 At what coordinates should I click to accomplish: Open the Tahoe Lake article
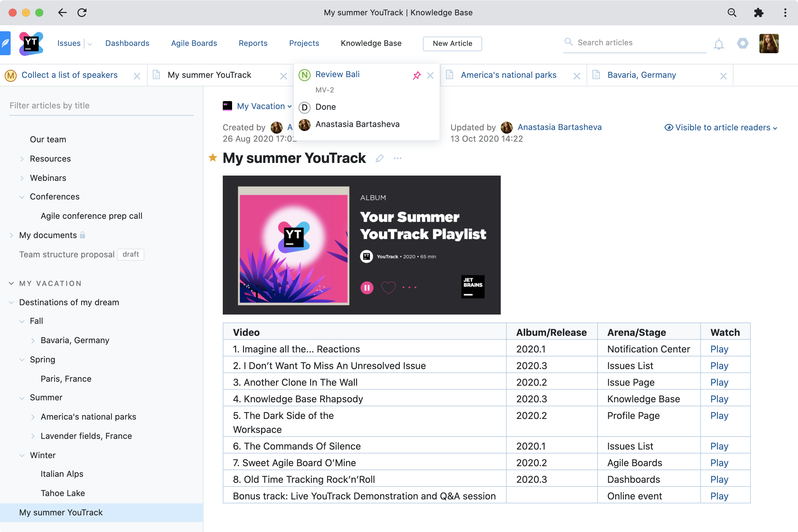[63, 493]
